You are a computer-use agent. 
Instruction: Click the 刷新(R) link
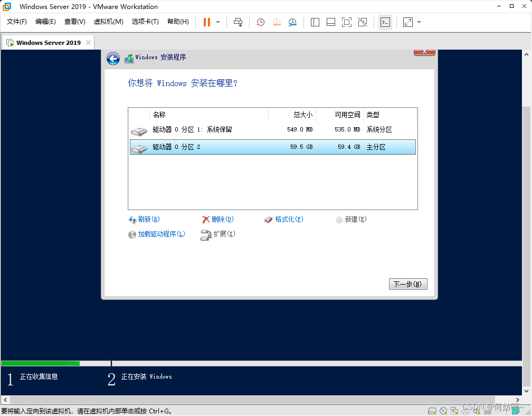point(149,219)
